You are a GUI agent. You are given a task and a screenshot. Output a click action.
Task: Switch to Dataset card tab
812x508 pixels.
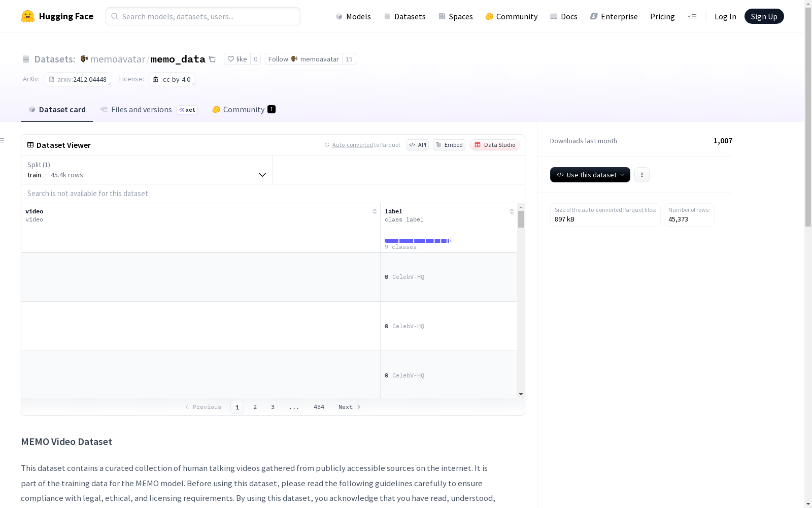click(57, 110)
